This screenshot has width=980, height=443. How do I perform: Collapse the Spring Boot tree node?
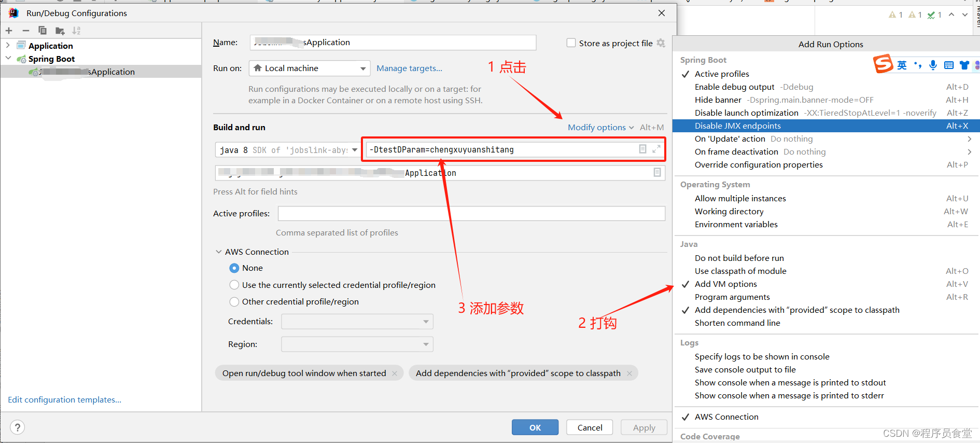(8, 59)
